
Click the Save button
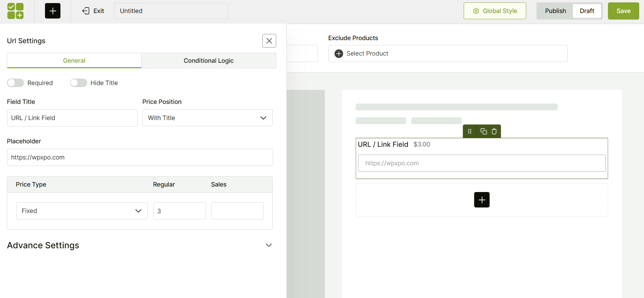[x=623, y=11]
